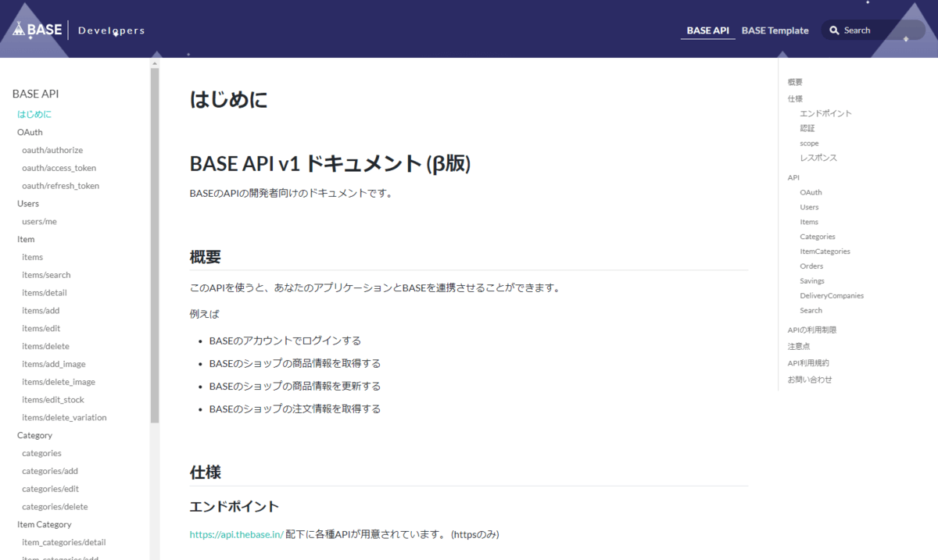The height and width of the screenshot is (560, 938).
Task: Select the Users sidebar section heading
Action: click(x=28, y=204)
